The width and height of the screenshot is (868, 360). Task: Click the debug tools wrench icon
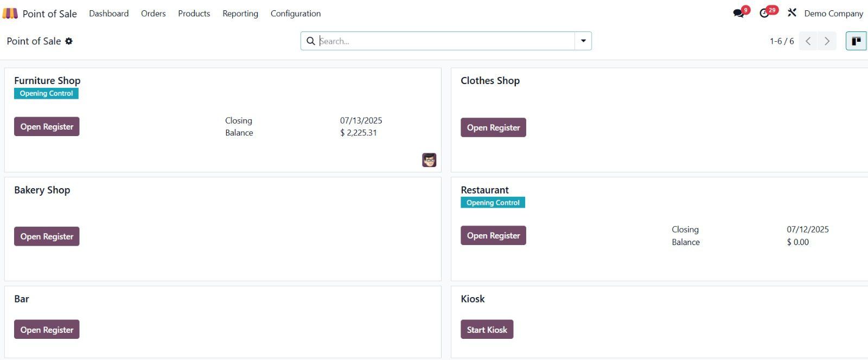792,13
